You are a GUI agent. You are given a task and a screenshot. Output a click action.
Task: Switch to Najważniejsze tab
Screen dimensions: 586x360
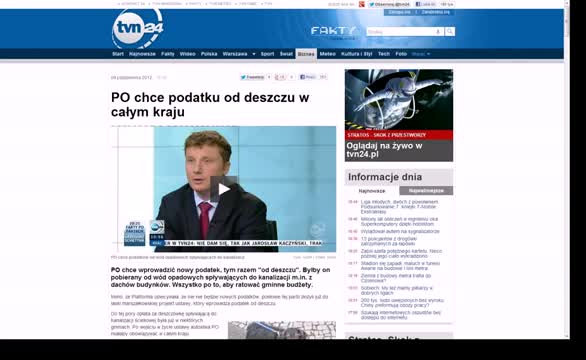426,191
